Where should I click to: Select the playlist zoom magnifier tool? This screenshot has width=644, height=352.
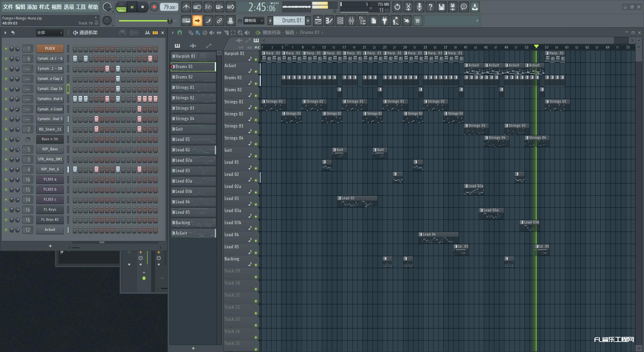pos(240,33)
